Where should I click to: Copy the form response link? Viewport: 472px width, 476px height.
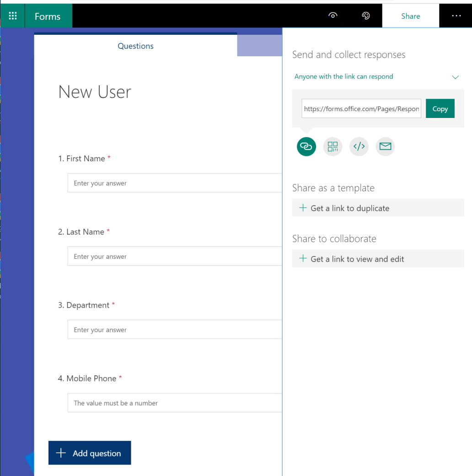click(440, 108)
